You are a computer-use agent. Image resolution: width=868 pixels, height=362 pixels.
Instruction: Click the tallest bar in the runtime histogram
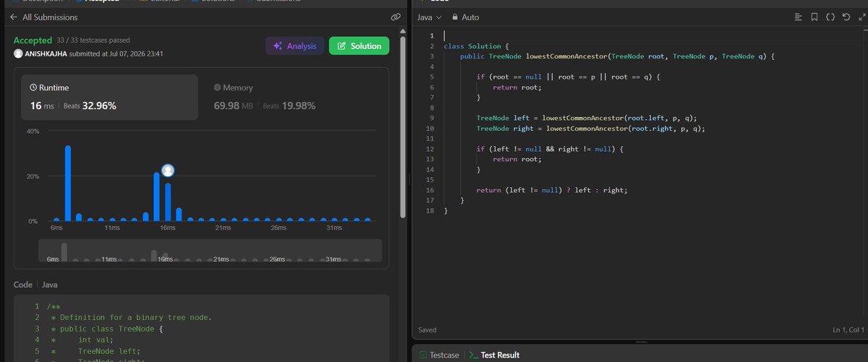click(68, 184)
